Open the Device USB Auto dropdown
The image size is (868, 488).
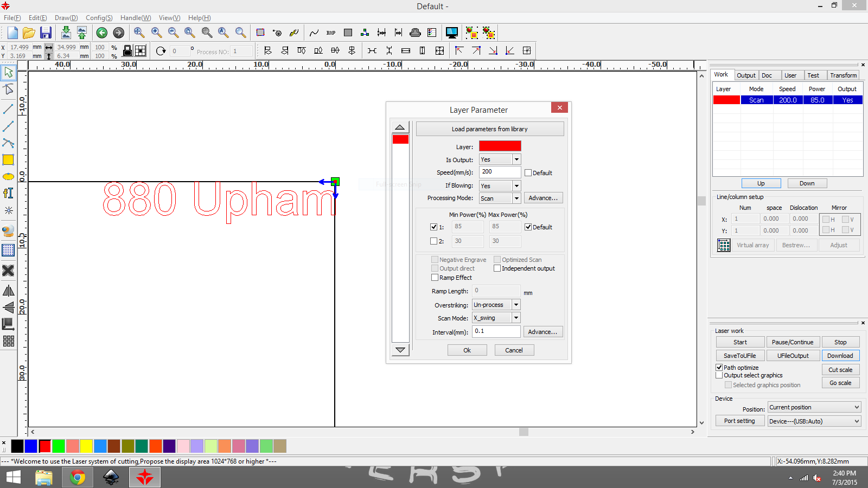[814, 421]
